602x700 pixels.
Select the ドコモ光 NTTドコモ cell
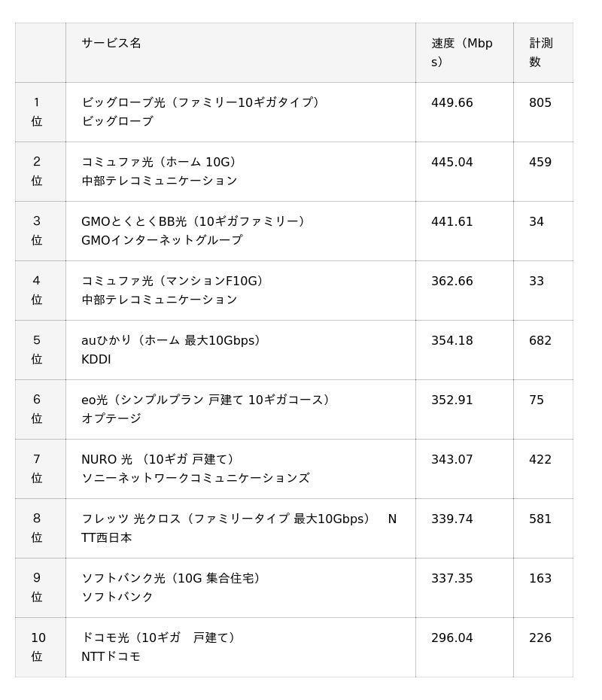[x=241, y=647]
